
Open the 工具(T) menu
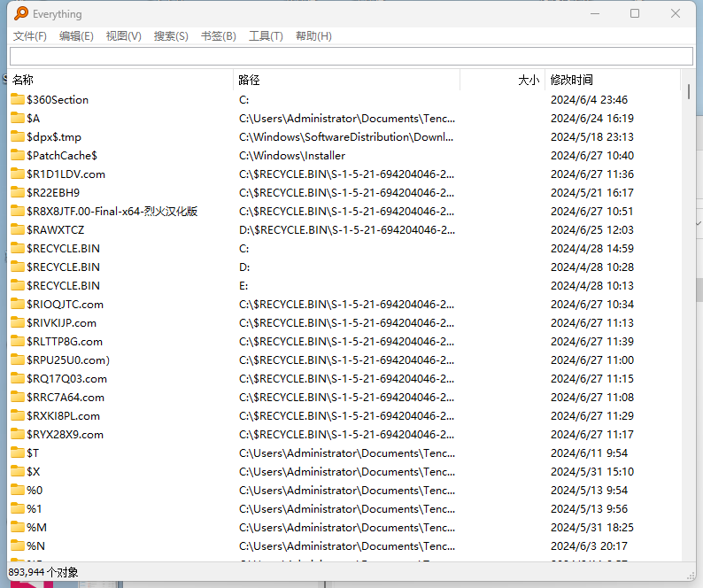point(266,36)
